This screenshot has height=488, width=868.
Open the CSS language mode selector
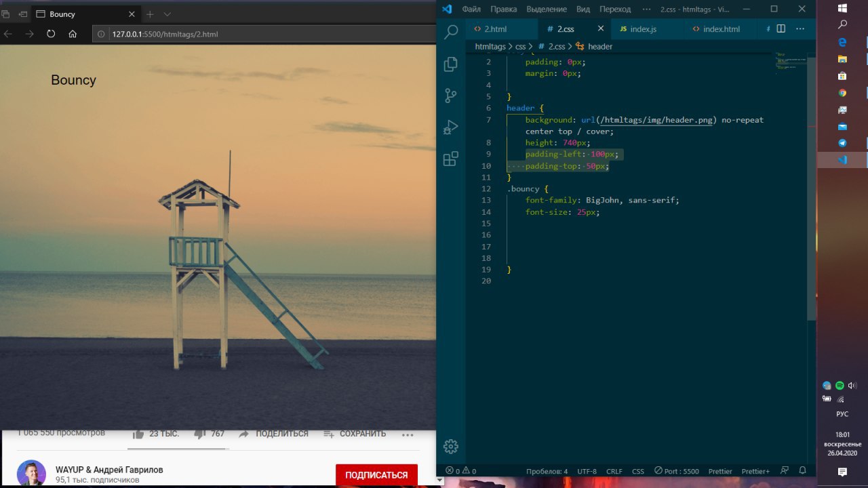coord(637,471)
